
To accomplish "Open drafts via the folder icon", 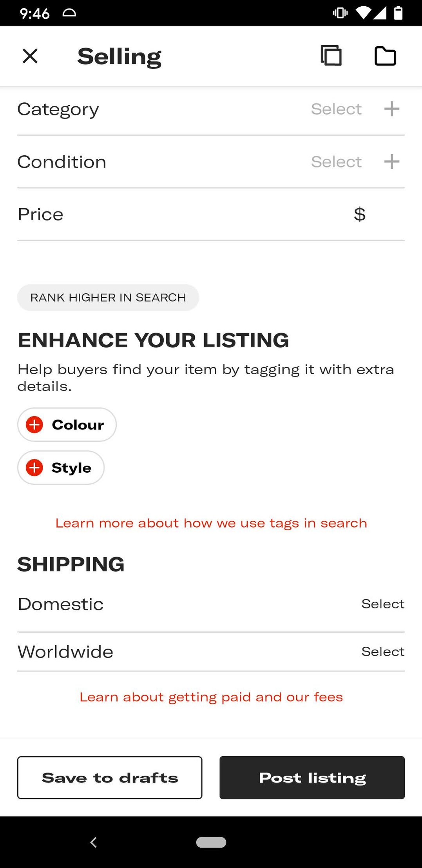I will tap(386, 56).
